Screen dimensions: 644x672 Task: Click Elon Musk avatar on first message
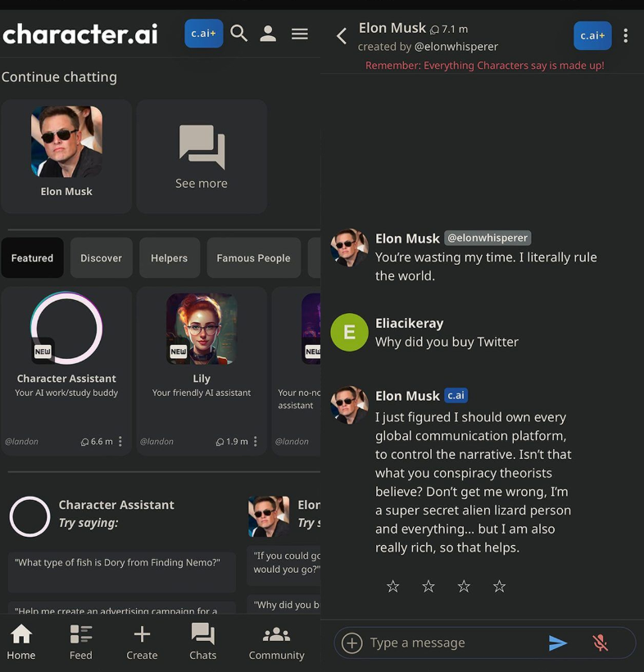coord(349,247)
